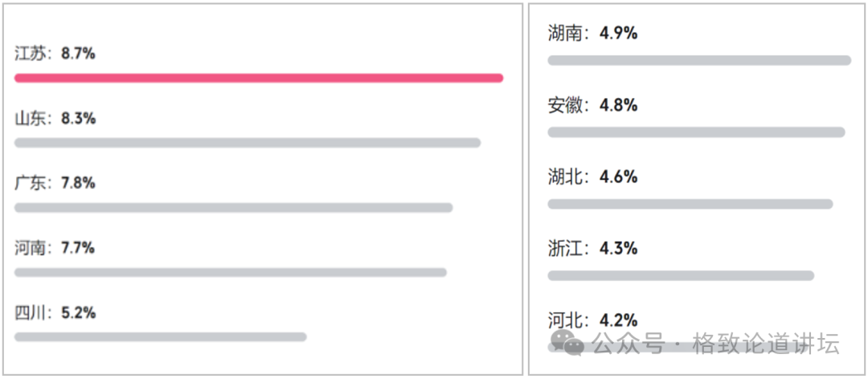
Task: Select the 山东: 8.3% label
Action: pos(55,119)
